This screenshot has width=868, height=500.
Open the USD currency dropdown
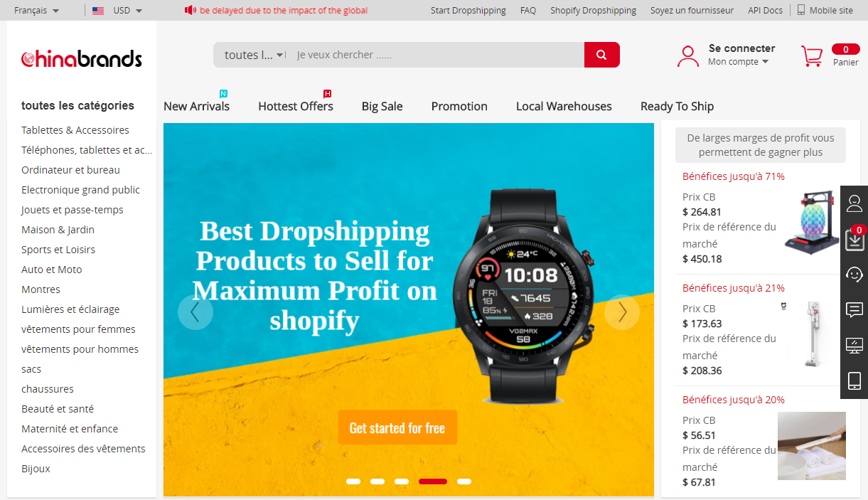[117, 11]
